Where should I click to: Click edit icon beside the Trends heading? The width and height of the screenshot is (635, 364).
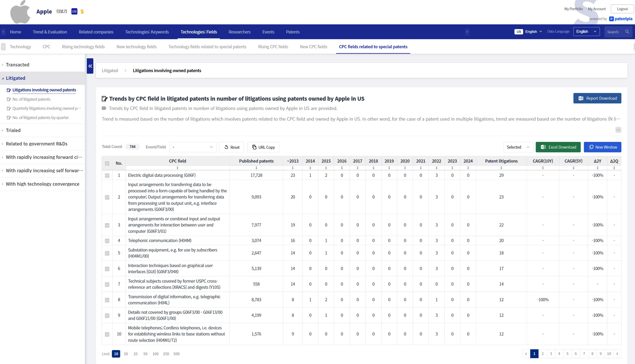104,99
